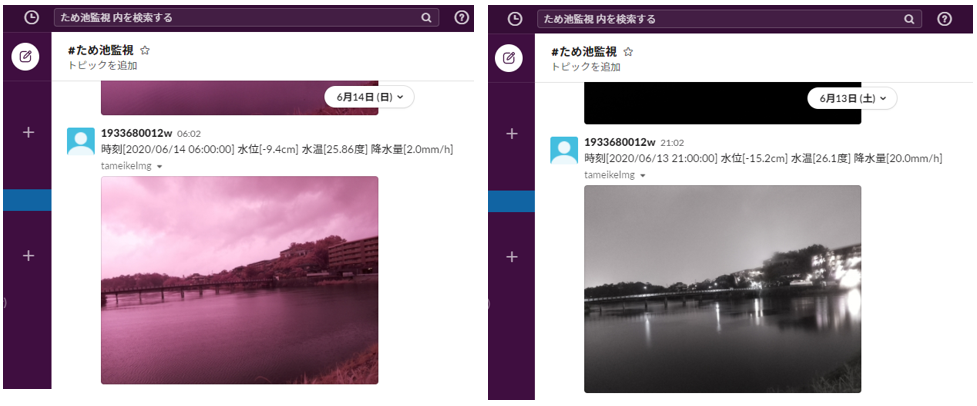Open the 6月14日(日) date dropdown
This screenshot has height=406, width=977.
tap(369, 97)
